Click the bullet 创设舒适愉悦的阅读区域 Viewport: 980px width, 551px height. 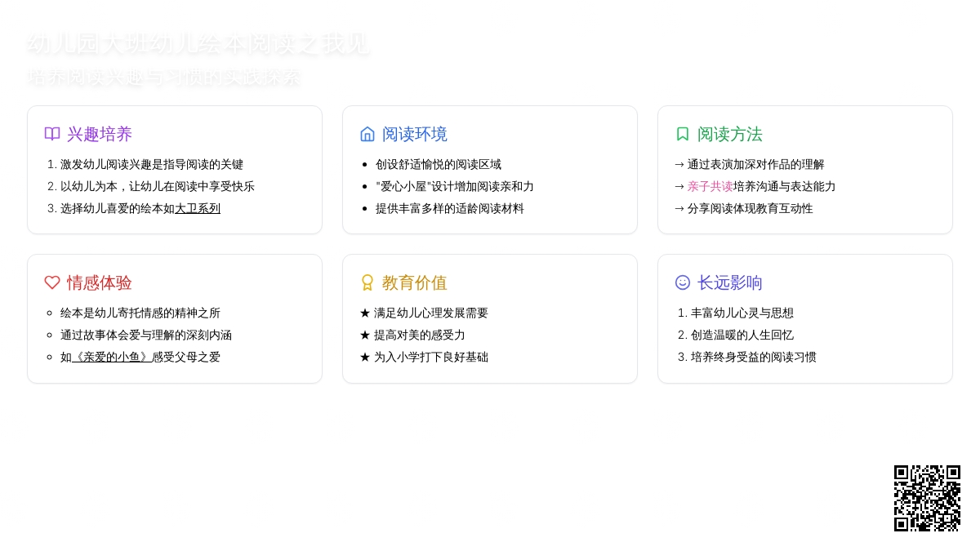(439, 164)
